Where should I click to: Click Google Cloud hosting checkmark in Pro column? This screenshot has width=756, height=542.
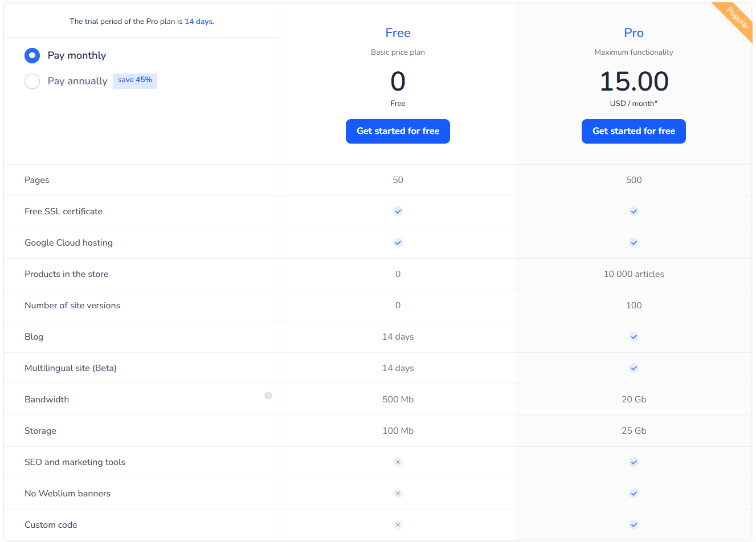[x=634, y=243]
